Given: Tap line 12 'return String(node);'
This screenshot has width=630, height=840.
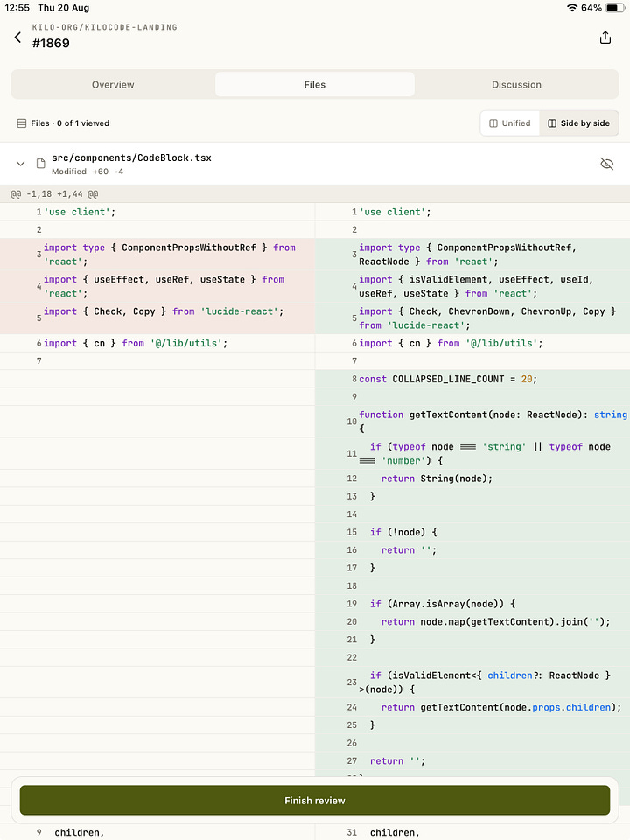Looking at the screenshot, I should 472,479.
